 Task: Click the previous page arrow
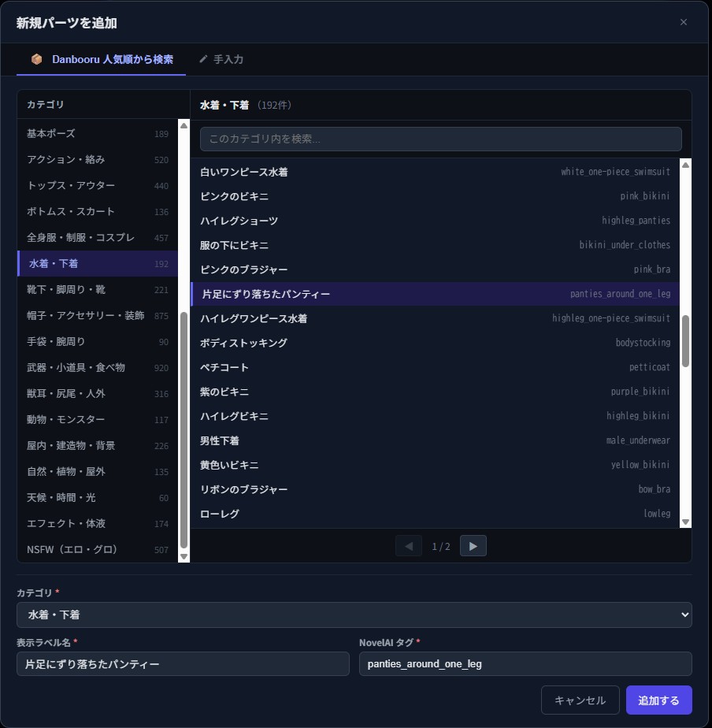408,546
